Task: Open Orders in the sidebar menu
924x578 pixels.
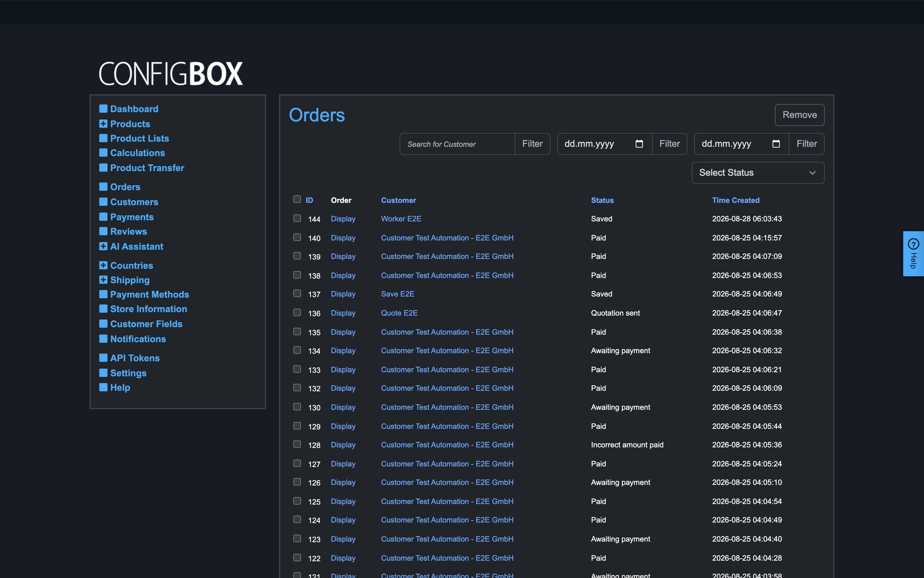Action: (x=125, y=187)
